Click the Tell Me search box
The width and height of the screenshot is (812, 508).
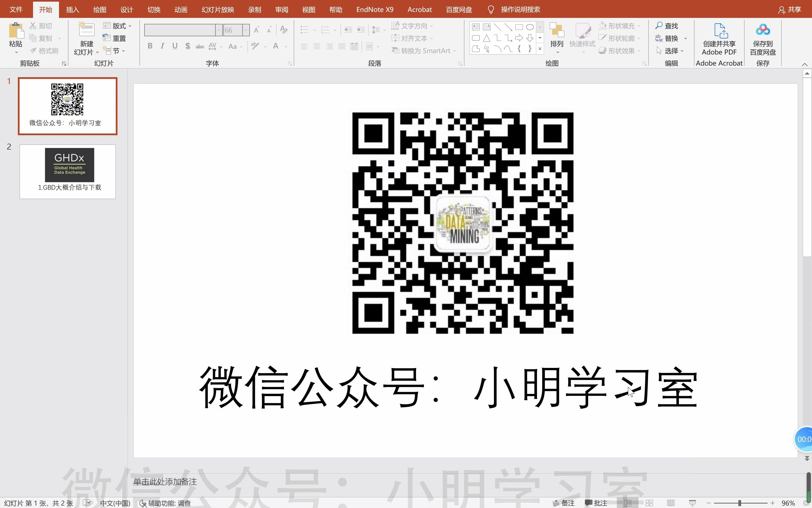coord(520,9)
